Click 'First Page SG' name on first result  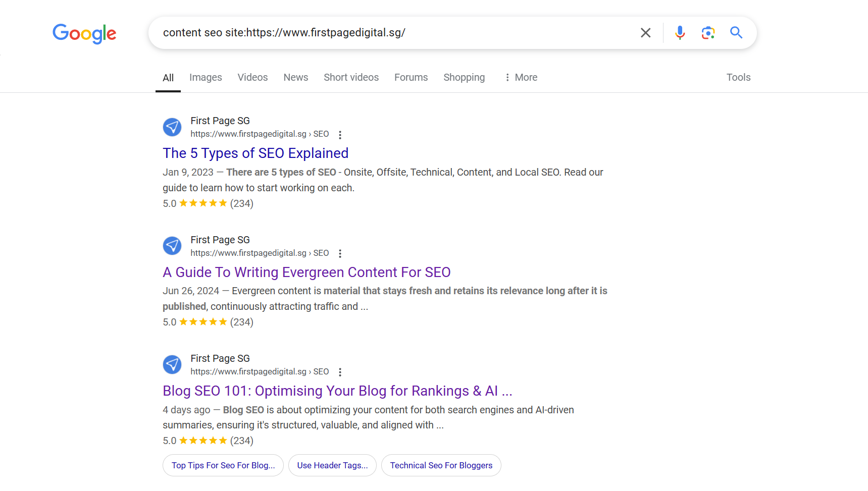tap(220, 121)
